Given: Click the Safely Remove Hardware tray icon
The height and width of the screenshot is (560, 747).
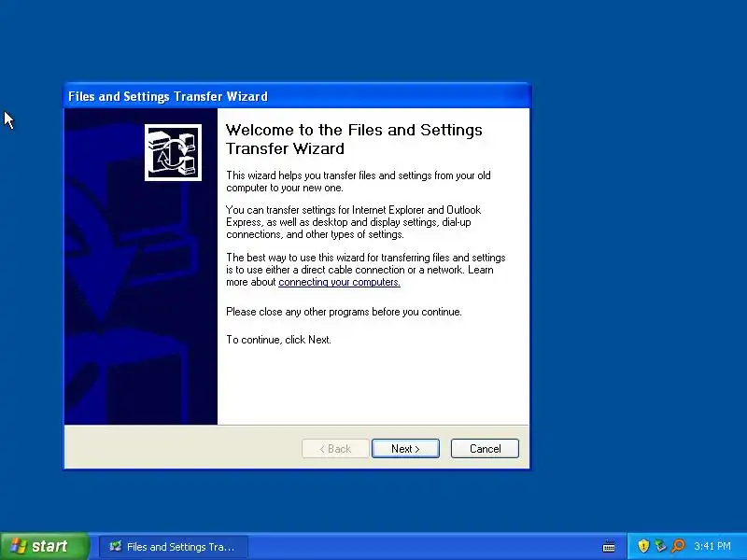Looking at the screenshot, I should (x=660, y=546).
